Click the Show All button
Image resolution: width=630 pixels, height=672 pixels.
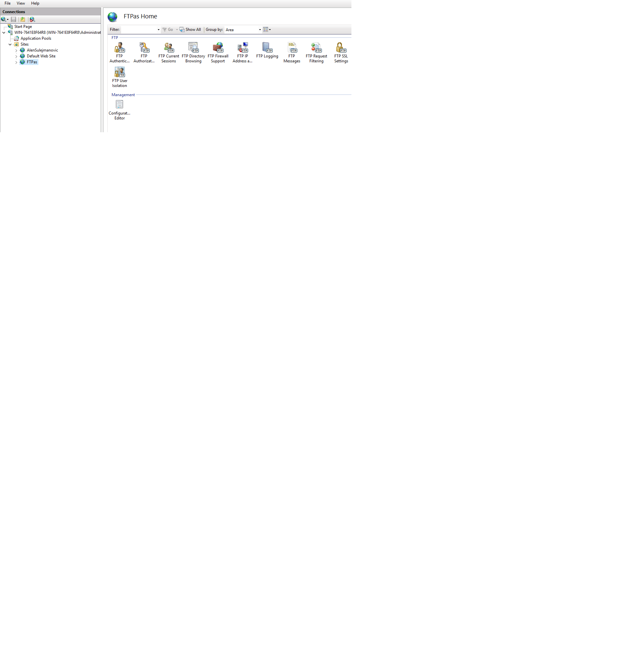[x=190, y=30]
